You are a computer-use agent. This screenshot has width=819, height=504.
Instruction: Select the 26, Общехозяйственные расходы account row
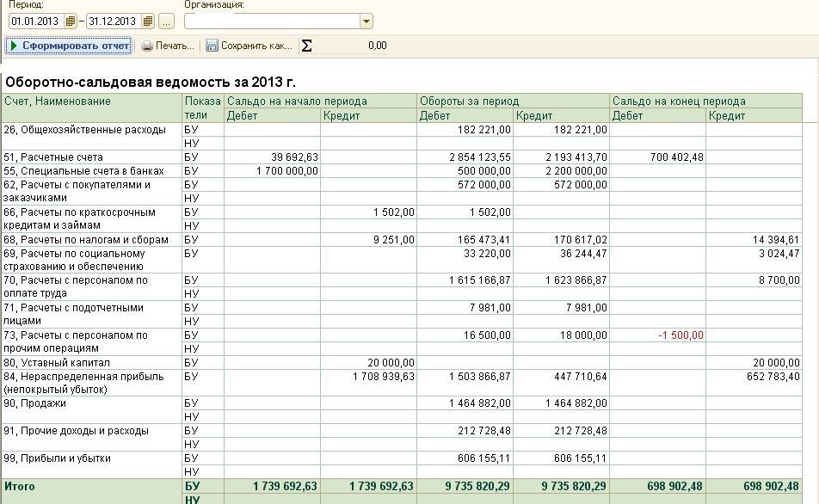[84, 130]
